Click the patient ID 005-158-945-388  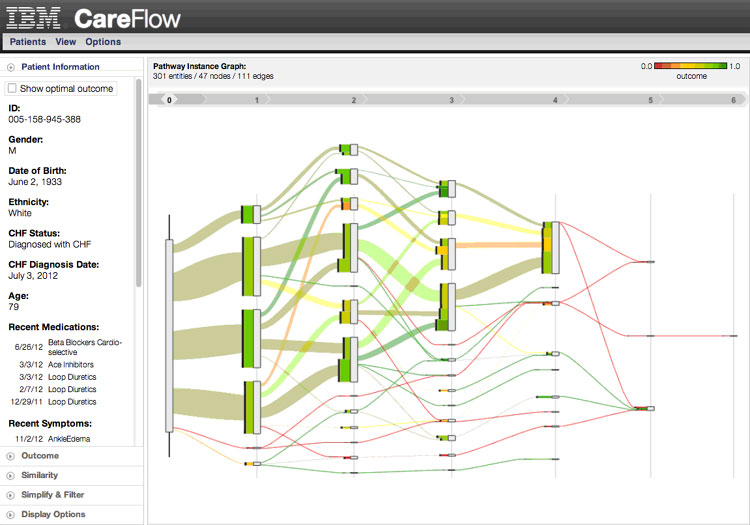coord(44,120)
